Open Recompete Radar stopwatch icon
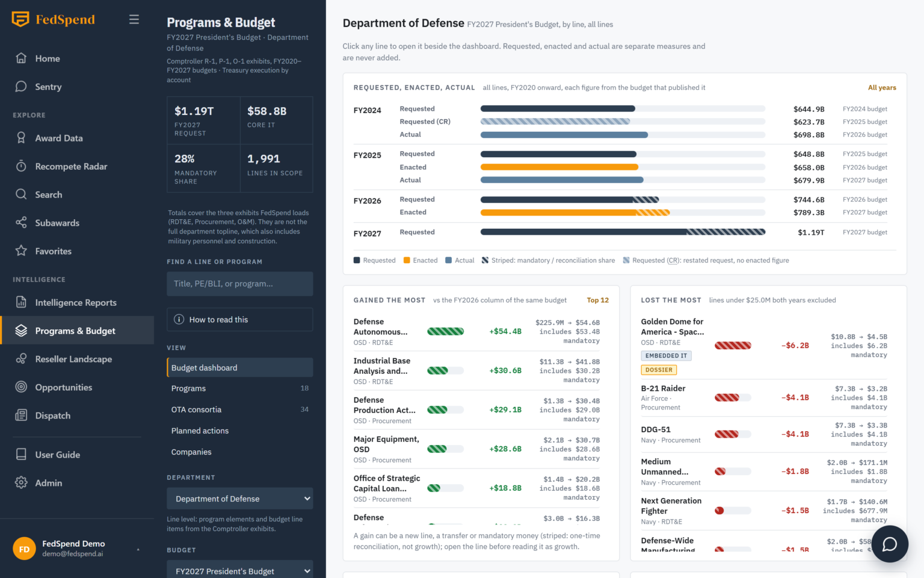924x578 pixels. (x=21, y=166)
